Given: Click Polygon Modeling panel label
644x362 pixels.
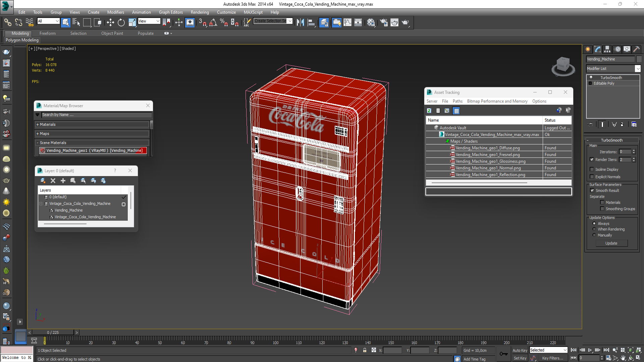Looking at the screenshot, I should tap(22, 40).
